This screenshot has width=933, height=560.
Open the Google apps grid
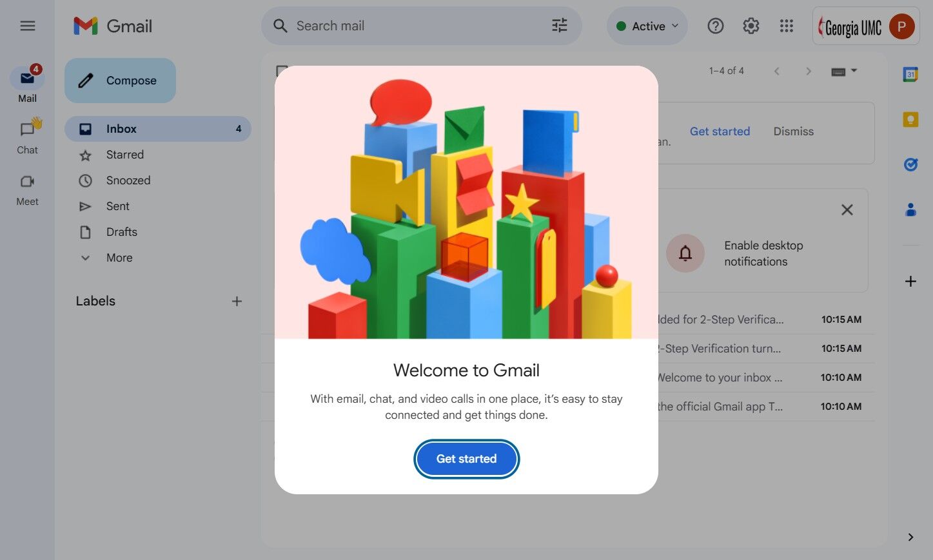[786, 26]
